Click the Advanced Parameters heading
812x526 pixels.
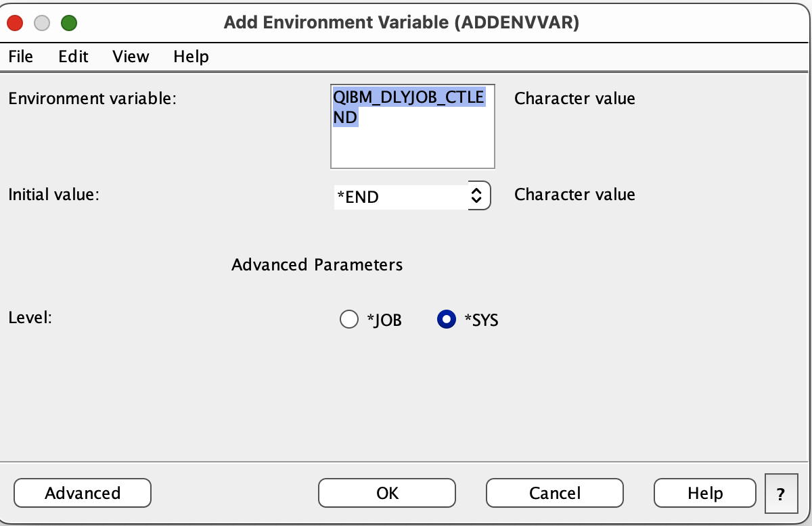(317, 264)
